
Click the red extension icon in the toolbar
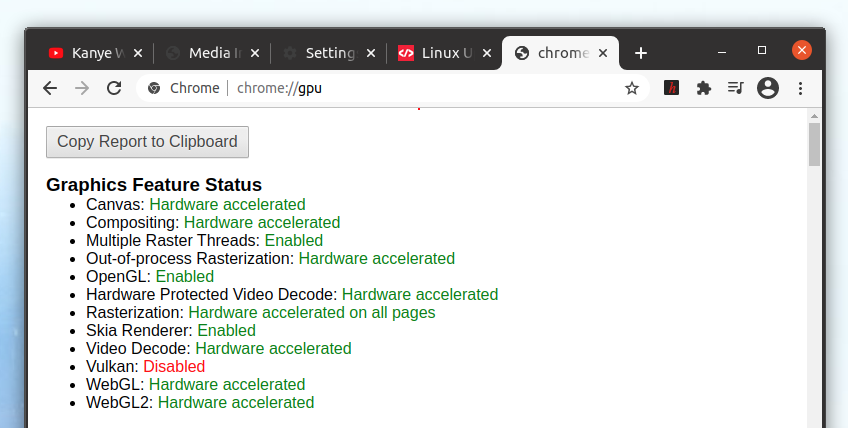(673, 88)
